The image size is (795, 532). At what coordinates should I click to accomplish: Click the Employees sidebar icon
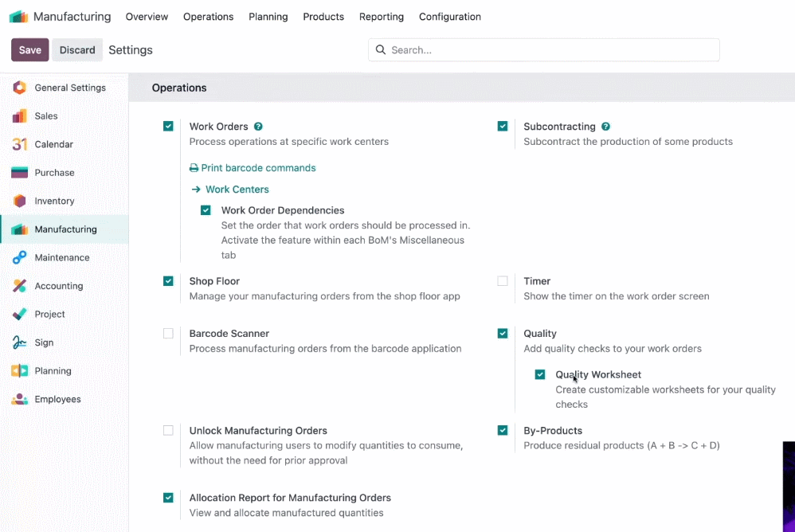click(19, 399)
